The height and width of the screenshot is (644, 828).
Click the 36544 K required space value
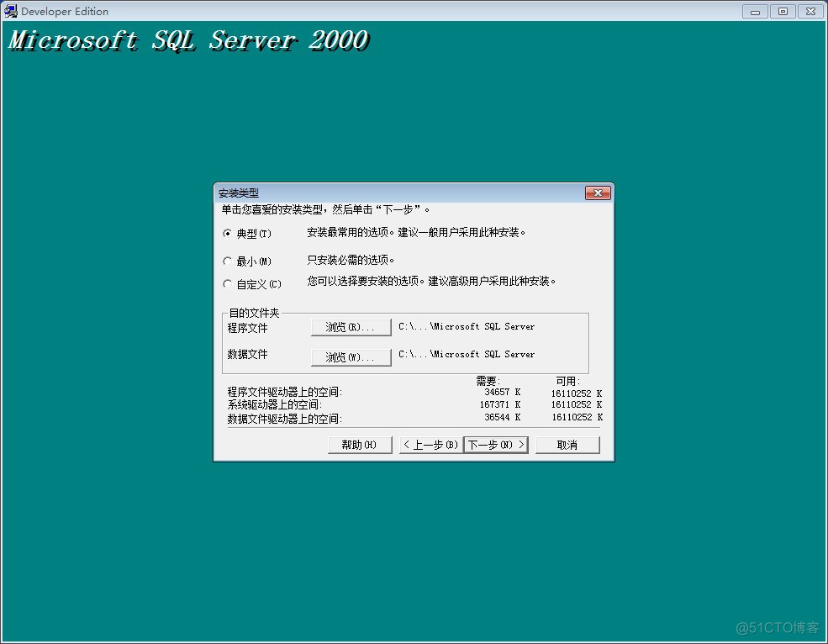click(x=502, y=417)
